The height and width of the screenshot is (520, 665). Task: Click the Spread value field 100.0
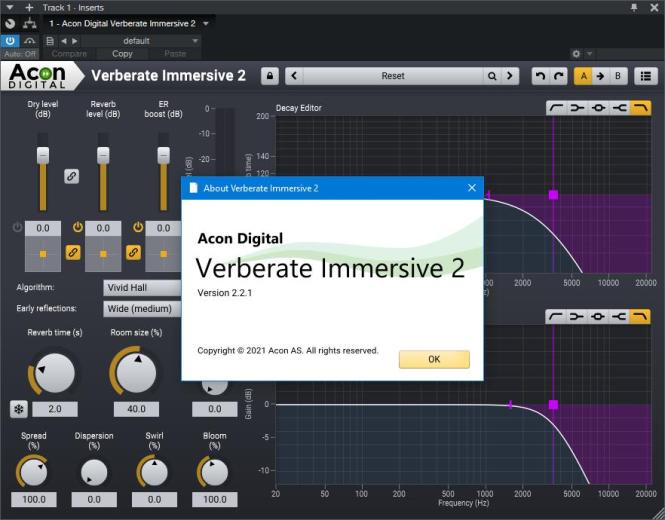pyautogui.click(x=34, y=500)
